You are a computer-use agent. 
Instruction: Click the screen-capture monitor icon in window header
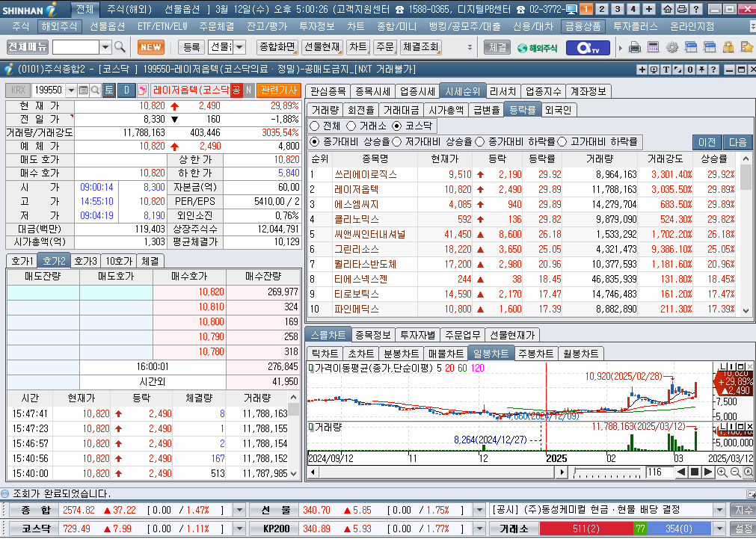pyautogui.click(x=654, y=70)
